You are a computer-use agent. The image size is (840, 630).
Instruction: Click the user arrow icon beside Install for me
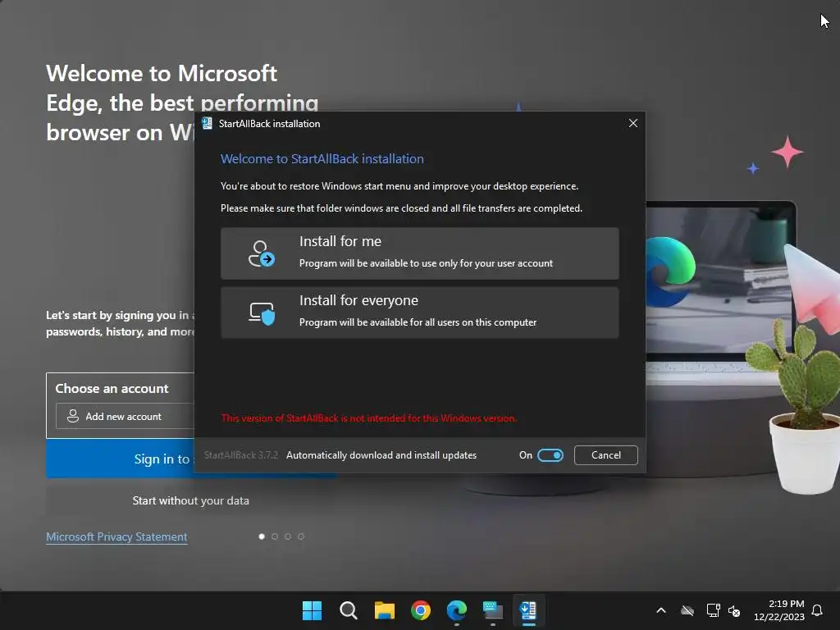pyautogui.click(x=262, y=253)
